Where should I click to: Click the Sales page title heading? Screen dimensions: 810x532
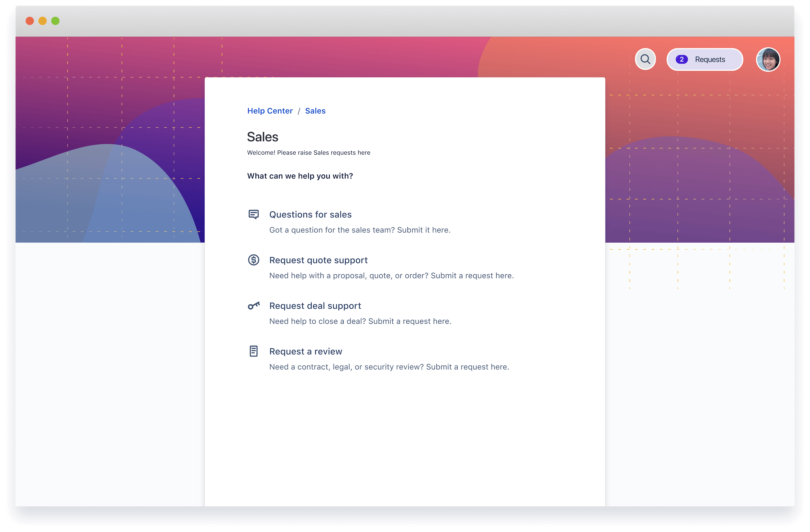coord(262,136)
